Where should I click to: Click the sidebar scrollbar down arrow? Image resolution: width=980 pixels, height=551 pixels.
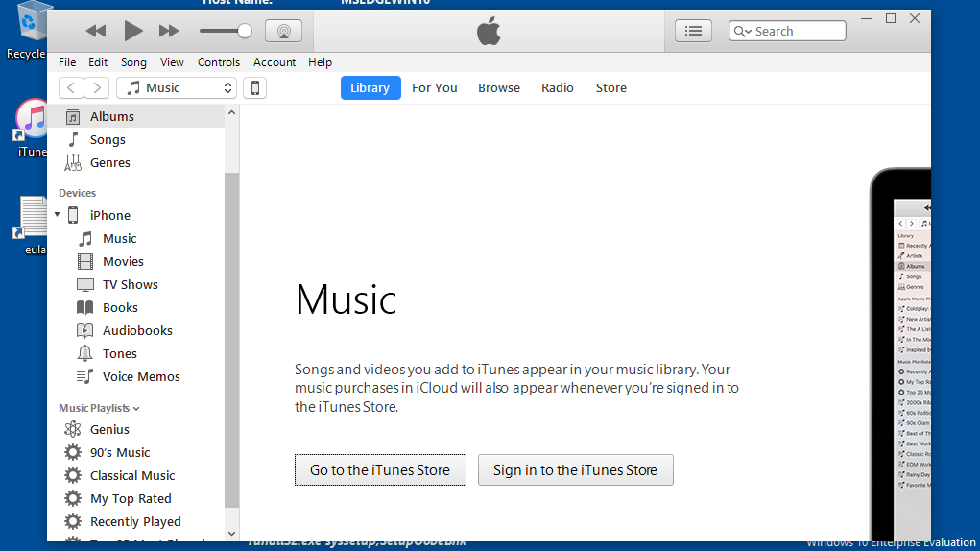point(232,534)
